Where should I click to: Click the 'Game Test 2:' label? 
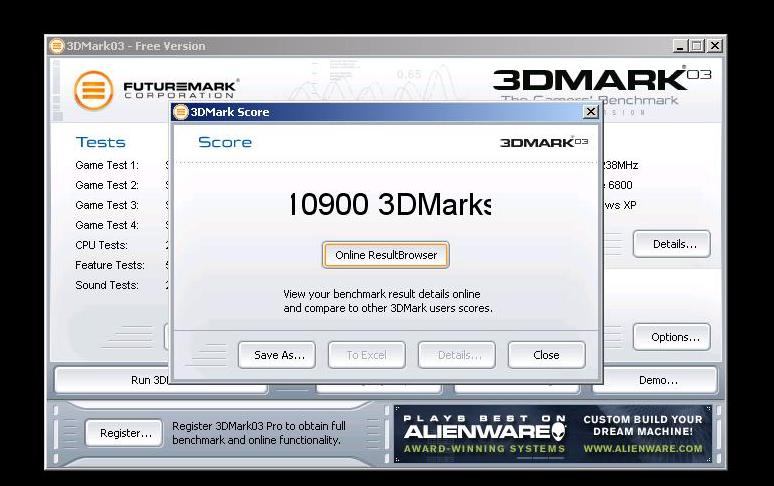107,185
